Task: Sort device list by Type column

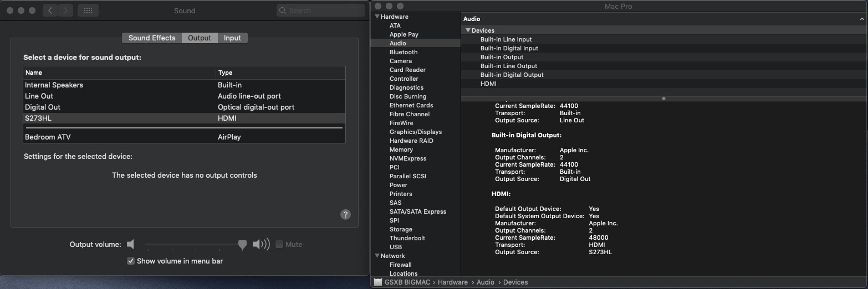Action: click(280, 73)
